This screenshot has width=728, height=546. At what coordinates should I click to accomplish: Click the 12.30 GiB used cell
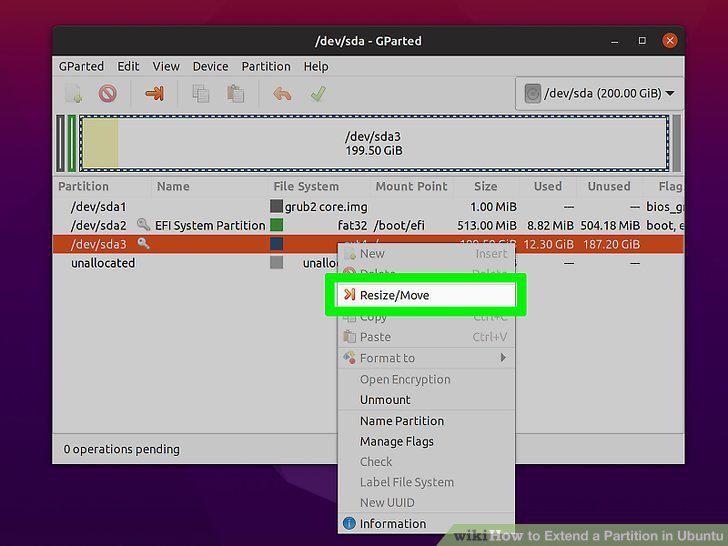tap(548, 244)
